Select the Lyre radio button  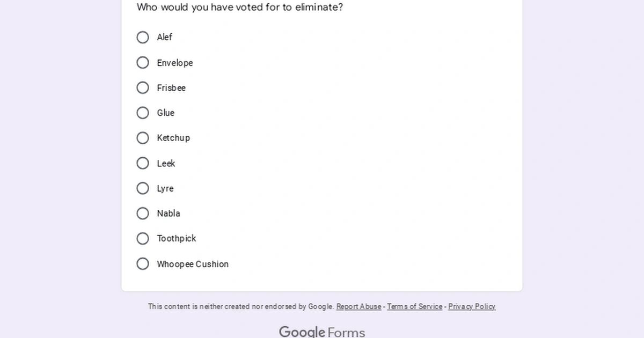(142, 188)
